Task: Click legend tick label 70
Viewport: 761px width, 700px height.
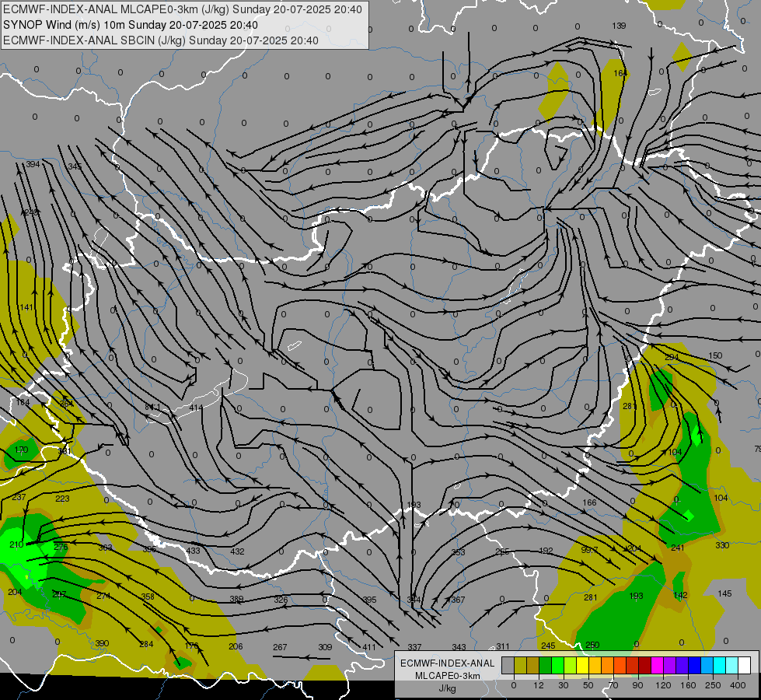Action: 613,685
